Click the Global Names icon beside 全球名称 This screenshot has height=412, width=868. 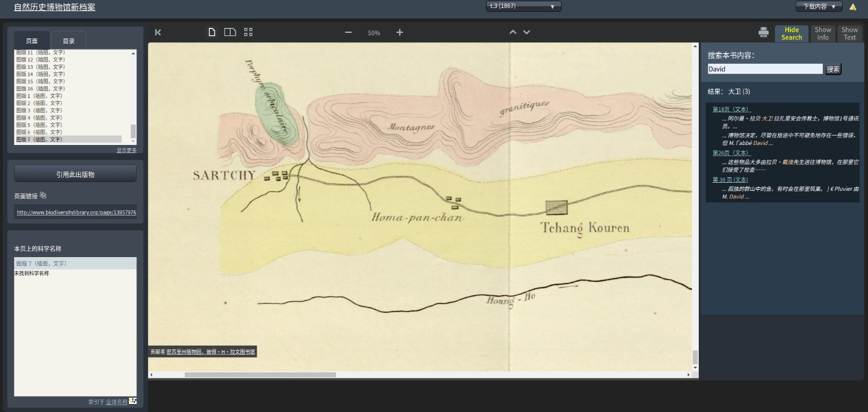coord(133,401)
